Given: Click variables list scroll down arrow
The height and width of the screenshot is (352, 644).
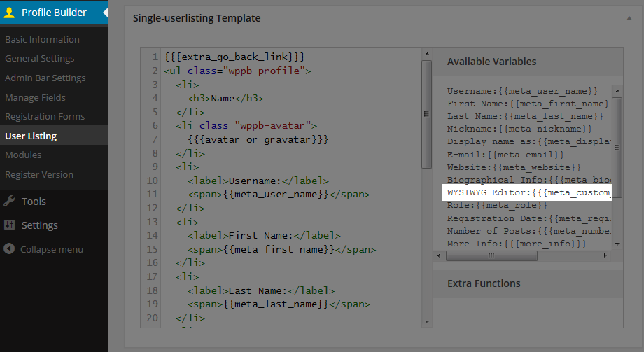Looking at the screenshot, I should (x=617, y=244).
